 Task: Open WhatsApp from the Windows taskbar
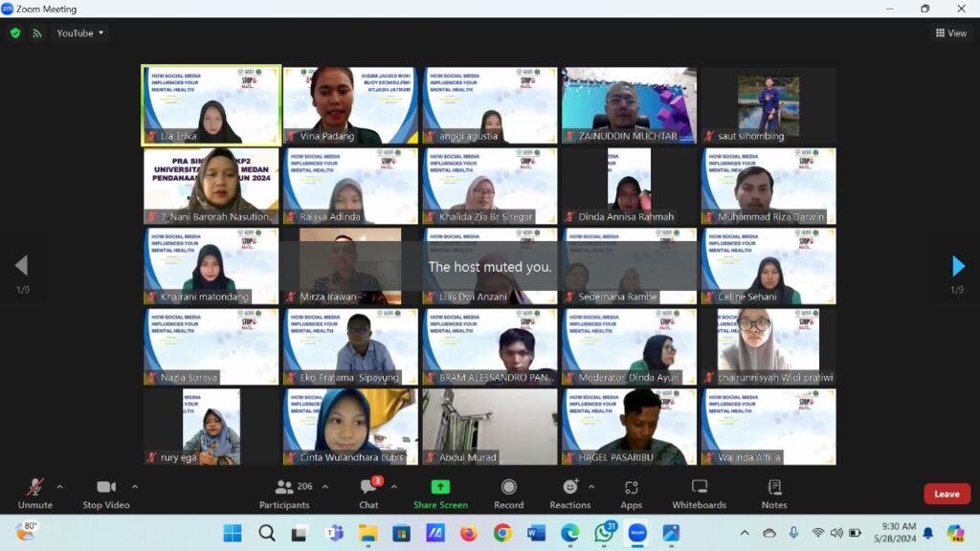point(604,533)
